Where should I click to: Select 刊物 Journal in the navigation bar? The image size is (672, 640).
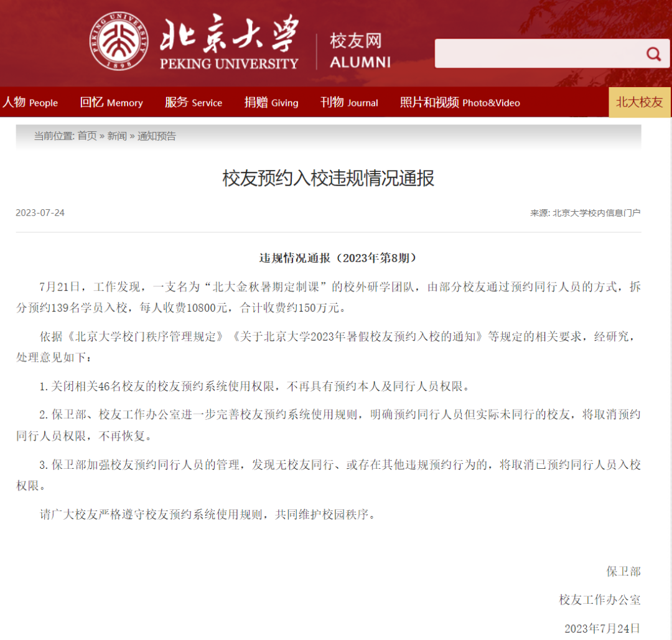tap(349, 103)
